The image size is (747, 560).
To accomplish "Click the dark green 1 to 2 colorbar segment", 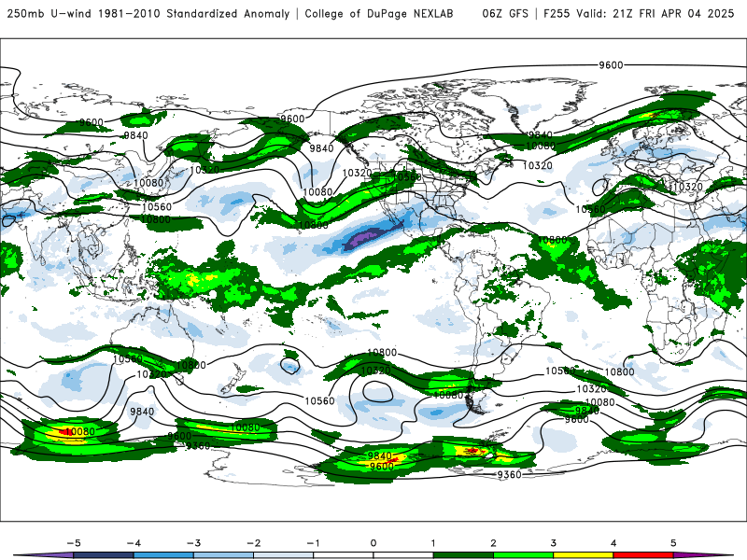I will 463,555.
